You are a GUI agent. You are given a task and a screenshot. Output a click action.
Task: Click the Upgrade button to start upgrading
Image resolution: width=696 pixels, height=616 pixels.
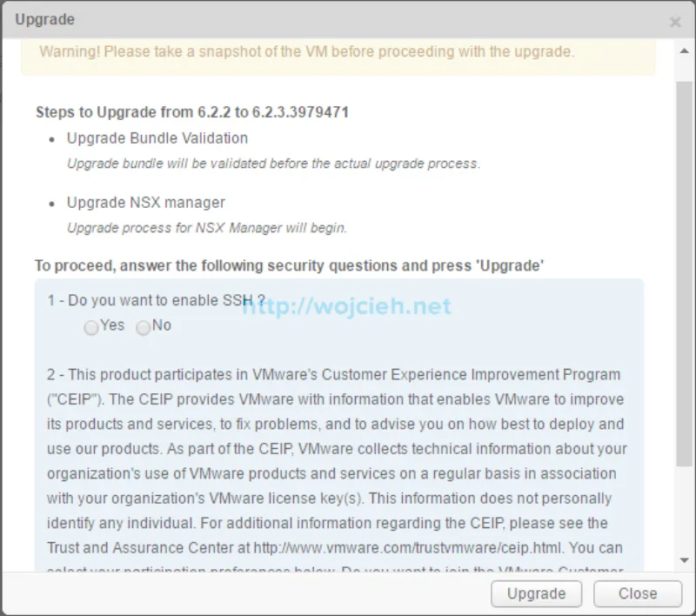[x=536, y=593]
